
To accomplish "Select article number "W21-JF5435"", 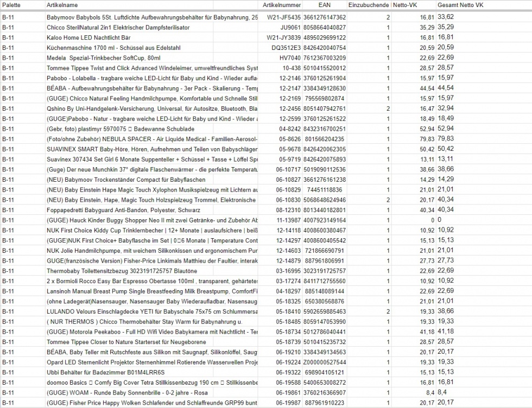I will point(283,17).
